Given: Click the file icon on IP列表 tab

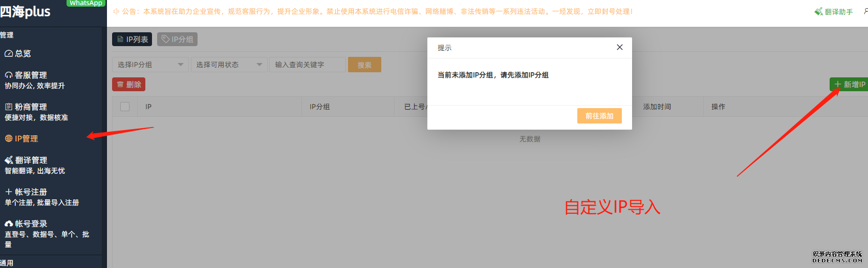Looking at the screenshot, I should 120,39.
